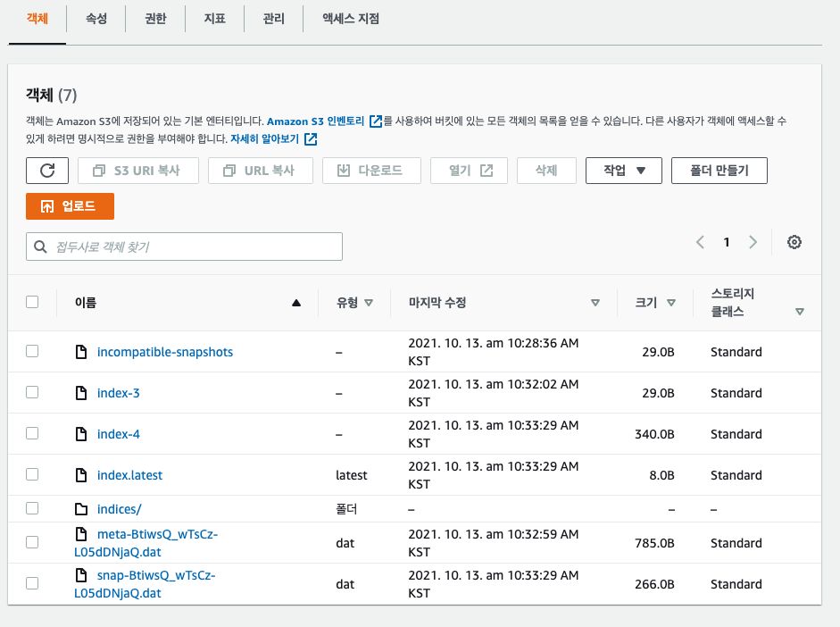Open the Amazon S3 인벤토리 link
Screen dimensions: 840x627
[315, 121]
